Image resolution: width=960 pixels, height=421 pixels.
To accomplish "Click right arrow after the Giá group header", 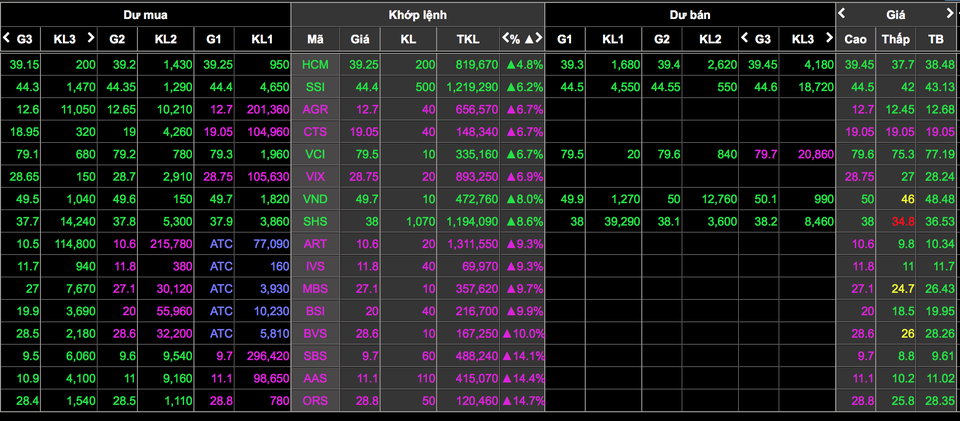I will [951, 13].
